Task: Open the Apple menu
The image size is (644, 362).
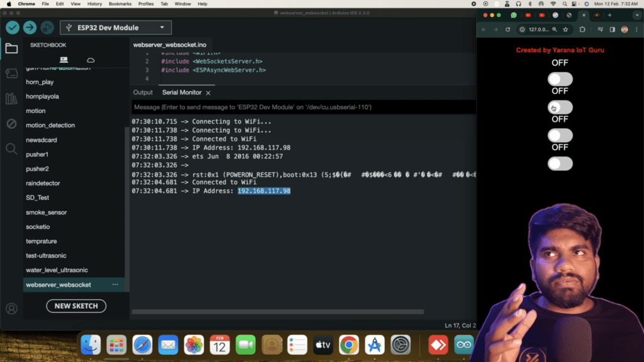Action: (9, 4)
